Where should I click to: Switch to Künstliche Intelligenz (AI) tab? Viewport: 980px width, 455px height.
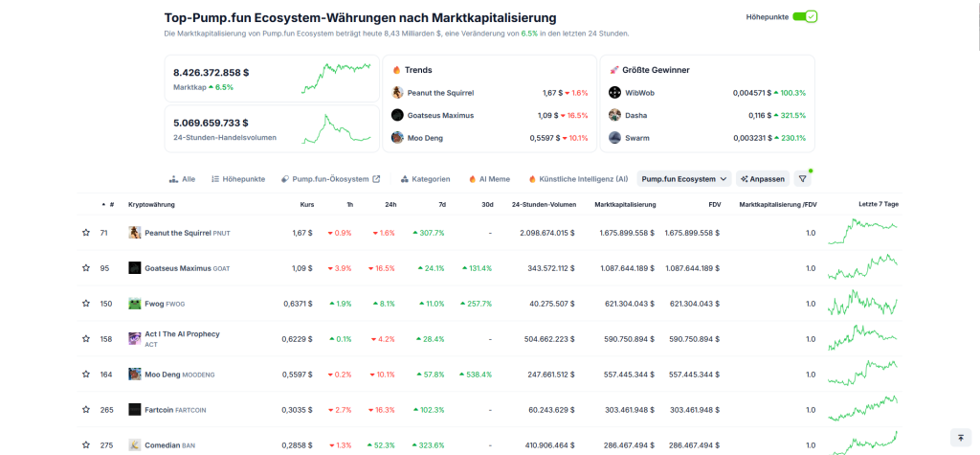click(579, 179)
